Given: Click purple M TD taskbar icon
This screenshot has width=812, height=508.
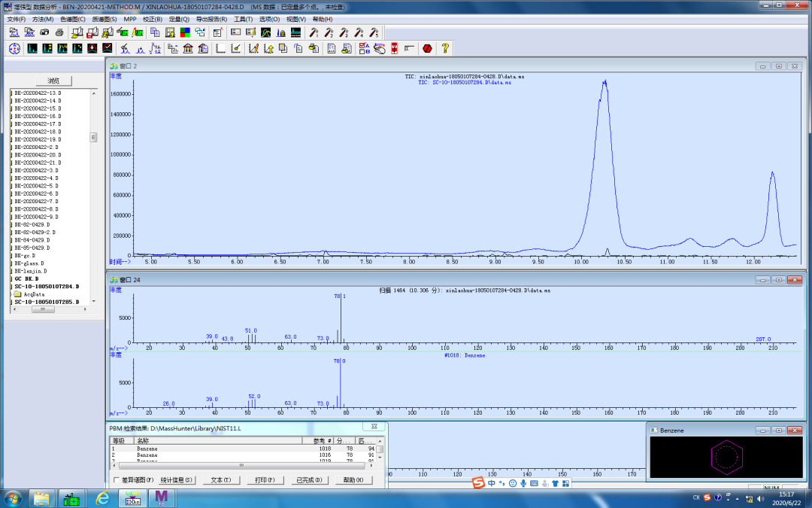Looking at the screenshot, I should tap(162, 499).
